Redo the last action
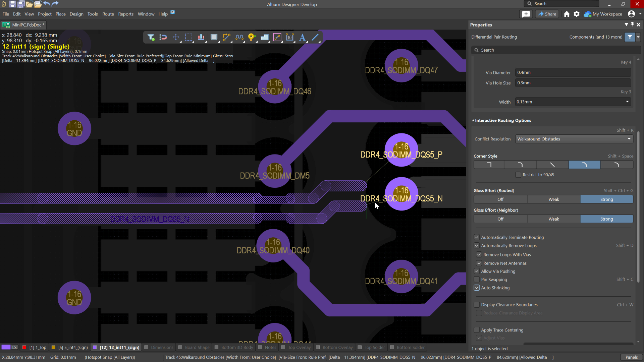Viewport: 644px width, 362px height. [x=55, y=4]
